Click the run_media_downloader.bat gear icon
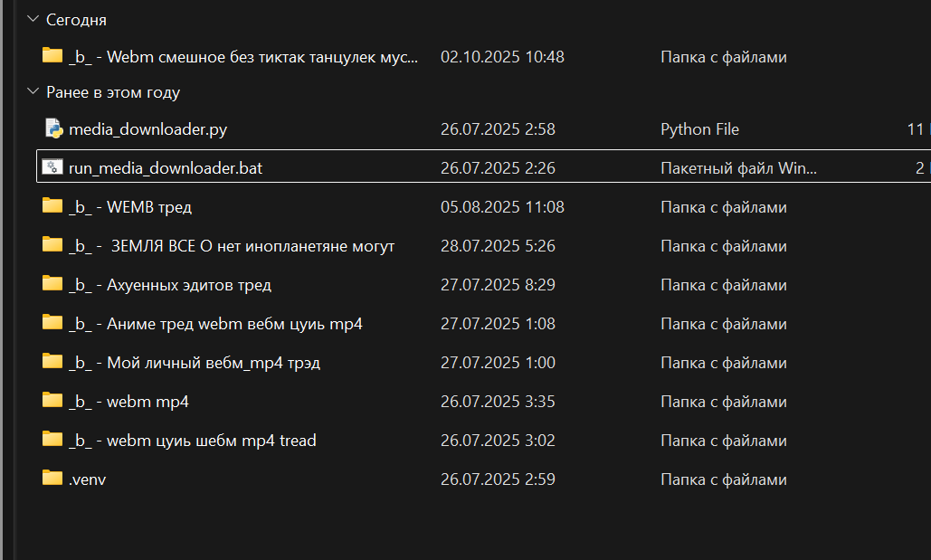931x560 pixels. pos(52,167)
